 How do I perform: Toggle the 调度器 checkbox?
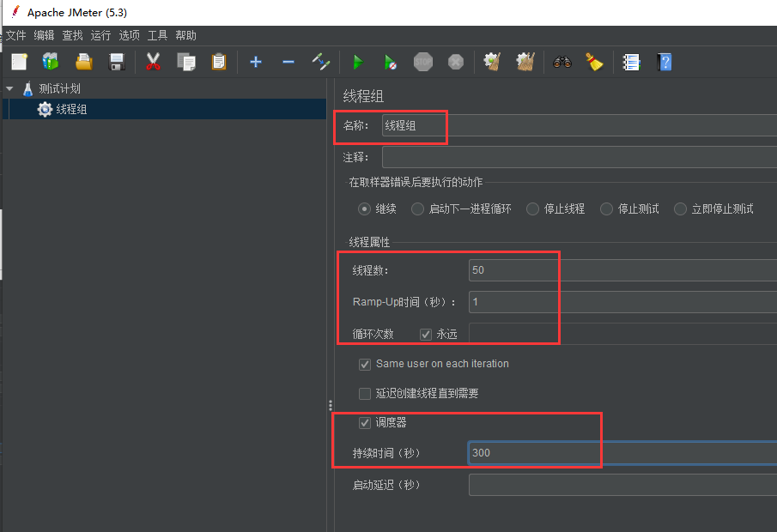(365, 423)
